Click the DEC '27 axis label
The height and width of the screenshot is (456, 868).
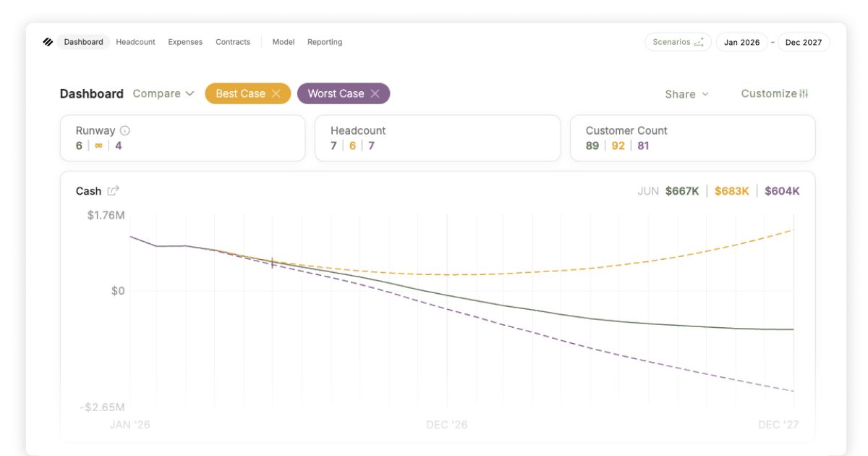778,424
